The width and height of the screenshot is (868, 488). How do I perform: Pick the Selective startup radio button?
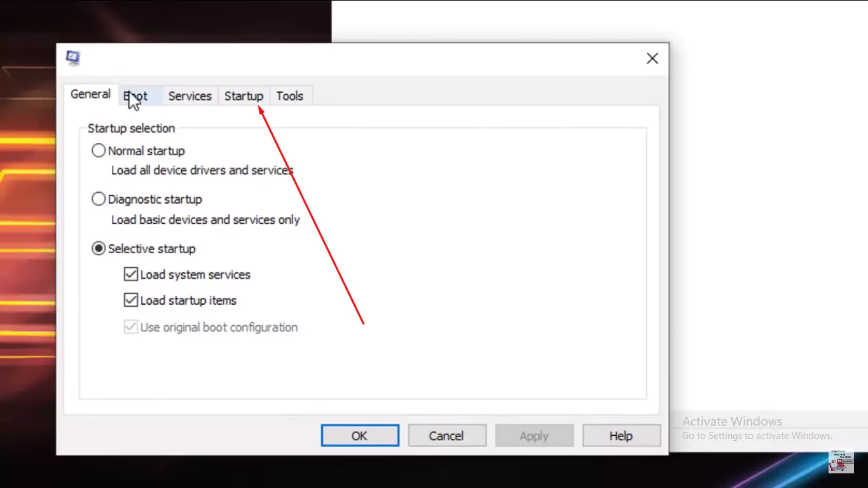(99, 249)
